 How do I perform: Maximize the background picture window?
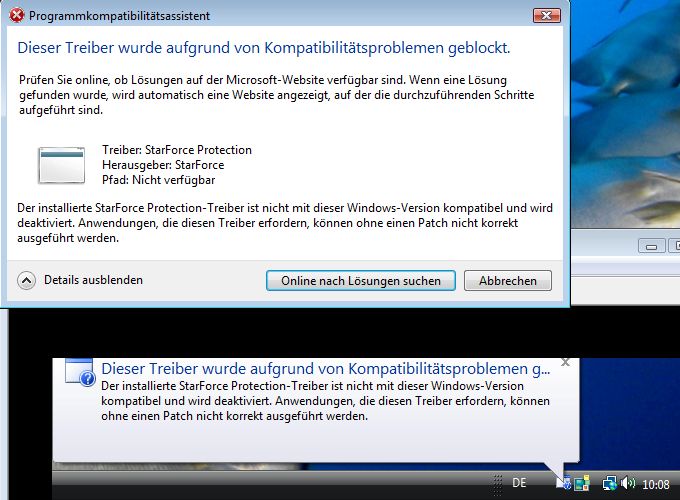672,246
